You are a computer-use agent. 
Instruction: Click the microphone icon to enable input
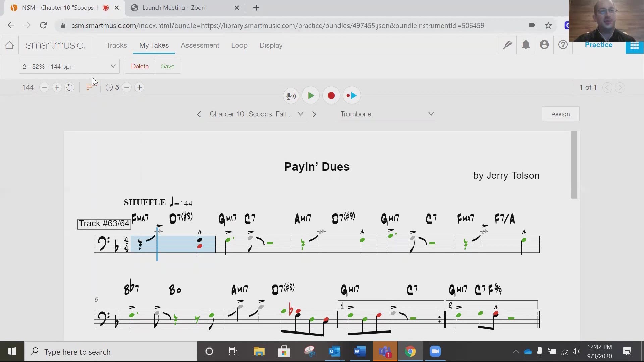click(x=290, y=95)
